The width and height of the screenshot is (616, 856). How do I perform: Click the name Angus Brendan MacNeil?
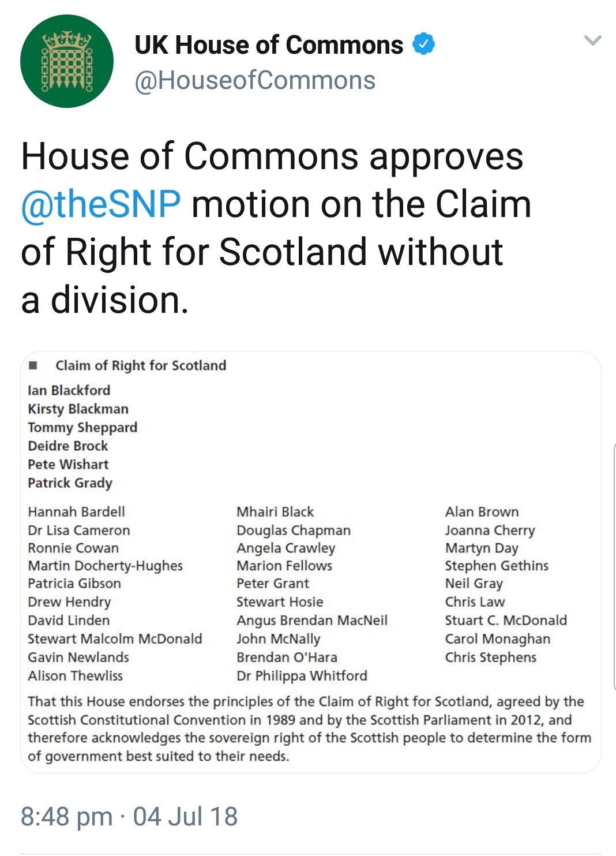pos(311,620)
